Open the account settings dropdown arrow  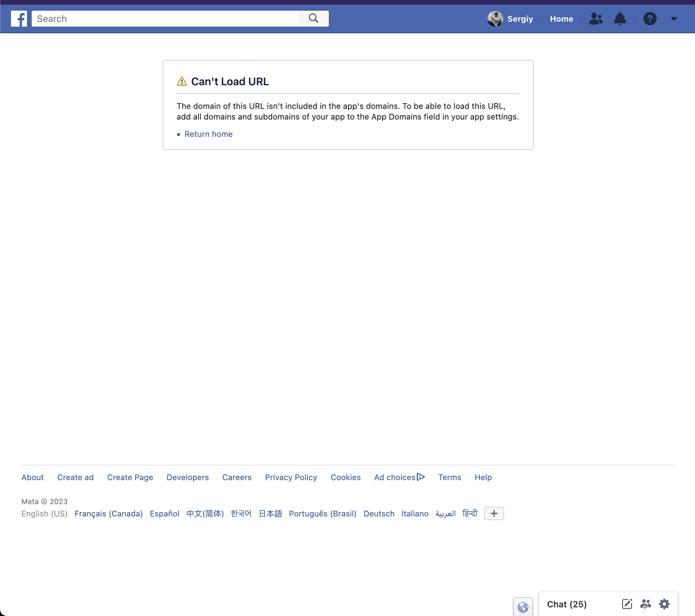pos(674,19)
